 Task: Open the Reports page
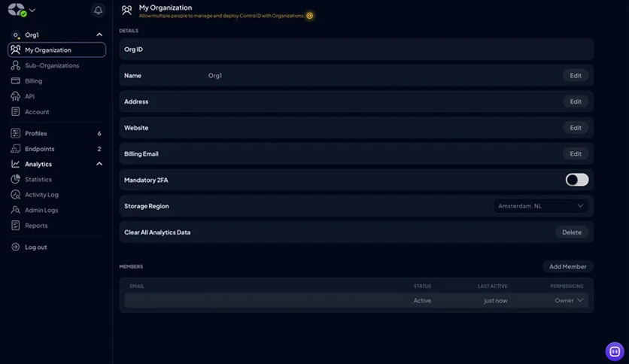36,226
